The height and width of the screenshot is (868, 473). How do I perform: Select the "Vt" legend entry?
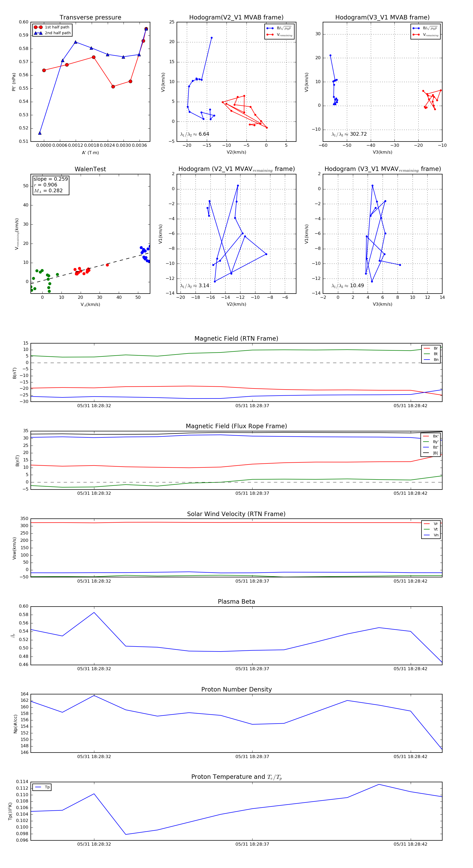[431, 529]
